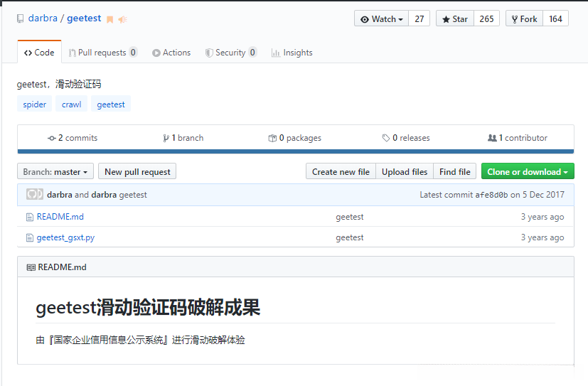This screenshot has width=588, height=386.
Task: View the 2 commits history
Action: (73, 138)
